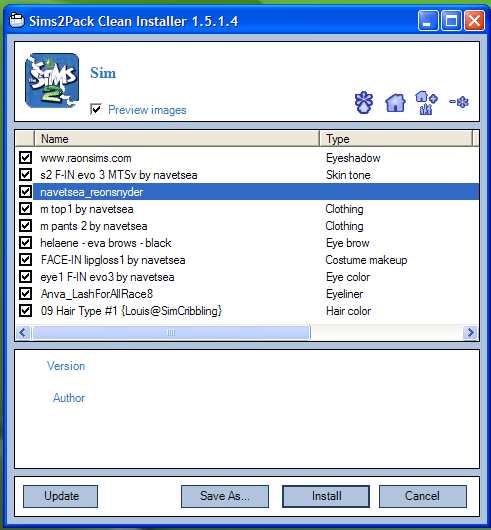Toggle the Preview images checkbox
Viewport: 491px width, 530px height.
pyautogui.click(x=96, y=110)
